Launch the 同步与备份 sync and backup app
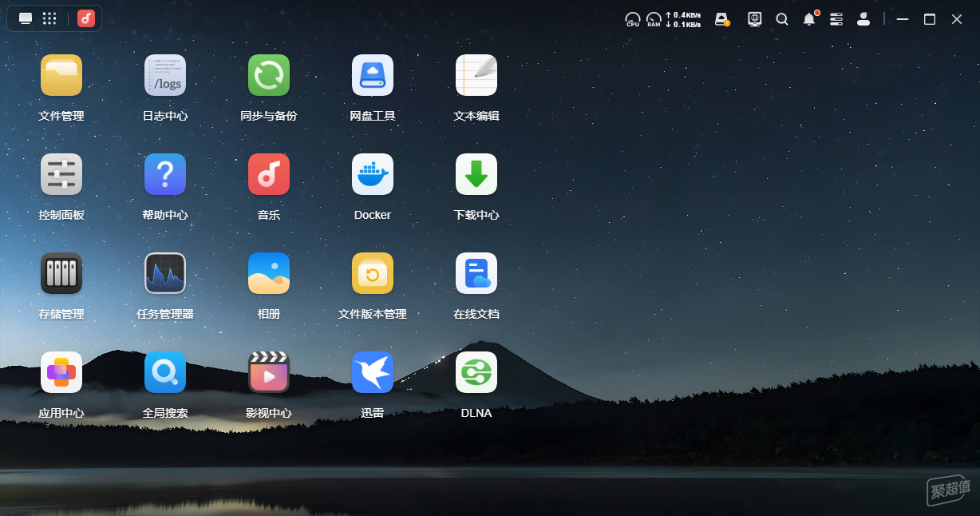The height and width of the screenshot is (516, 980). point(269,75)
